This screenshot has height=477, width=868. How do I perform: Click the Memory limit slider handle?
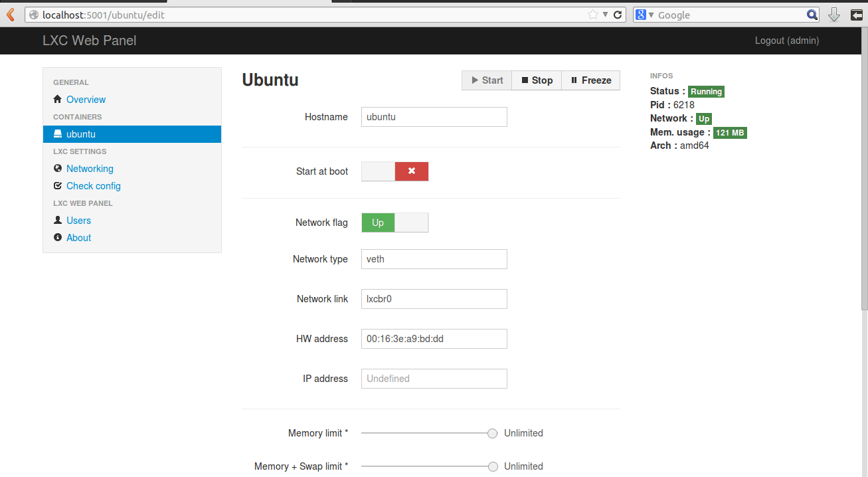point(492,433)
